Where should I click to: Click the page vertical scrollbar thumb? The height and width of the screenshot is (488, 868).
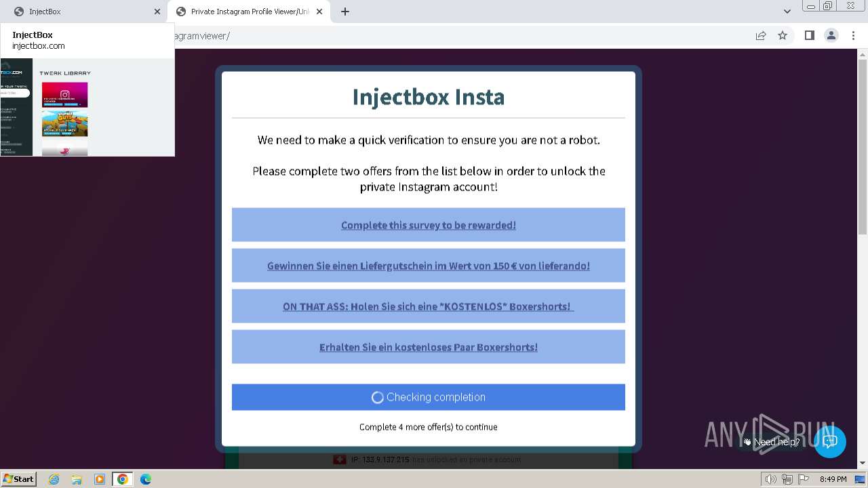point(863,146)
